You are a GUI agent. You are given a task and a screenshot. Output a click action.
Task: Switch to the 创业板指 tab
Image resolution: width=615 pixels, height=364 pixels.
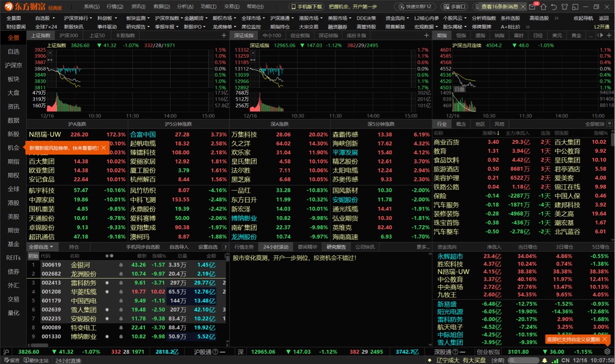pos(300,36)
